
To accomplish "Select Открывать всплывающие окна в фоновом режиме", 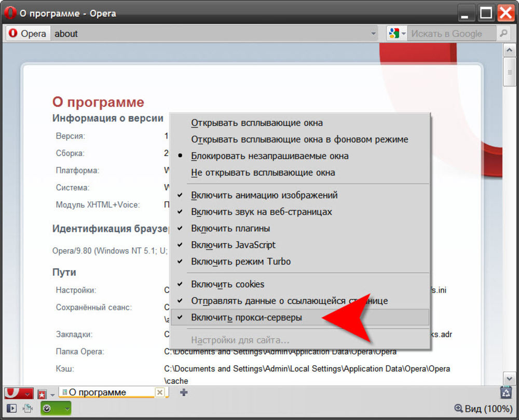I will pyautogui.click(x=300, y=139).
